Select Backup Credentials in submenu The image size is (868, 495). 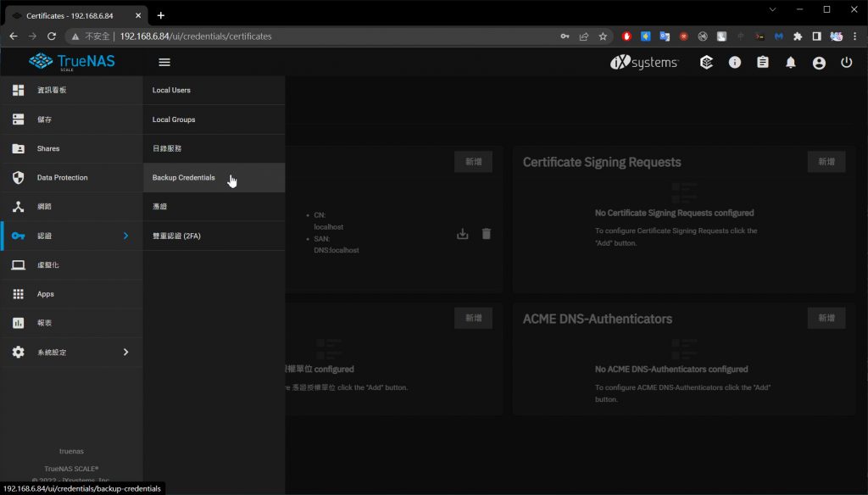tap(184, 178)
